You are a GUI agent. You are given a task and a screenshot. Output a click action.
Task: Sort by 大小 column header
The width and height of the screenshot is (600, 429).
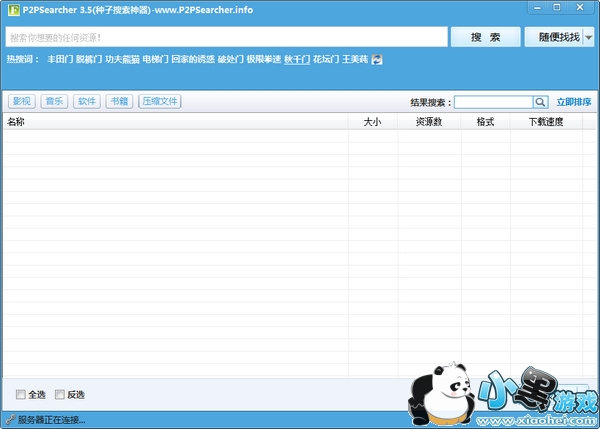(373, 122)
